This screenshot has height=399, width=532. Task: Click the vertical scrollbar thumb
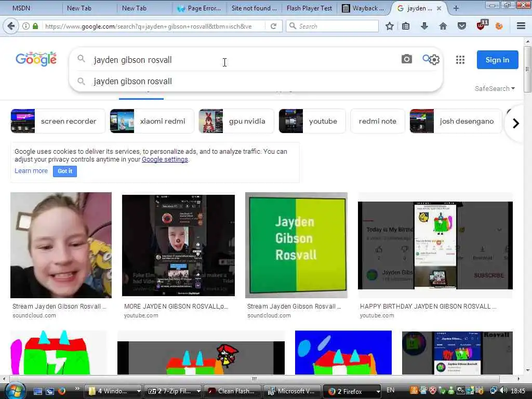point(527,69)
